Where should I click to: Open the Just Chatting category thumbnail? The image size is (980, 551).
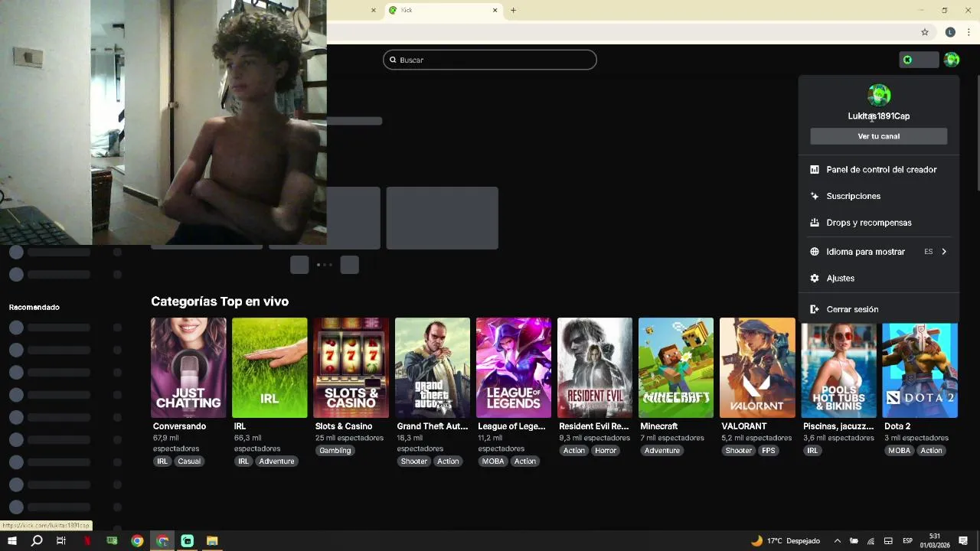click(188, 367)
